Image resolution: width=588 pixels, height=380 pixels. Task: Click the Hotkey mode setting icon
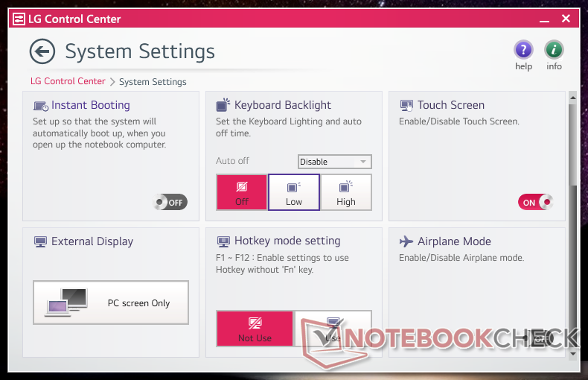[x=223, y=241]
